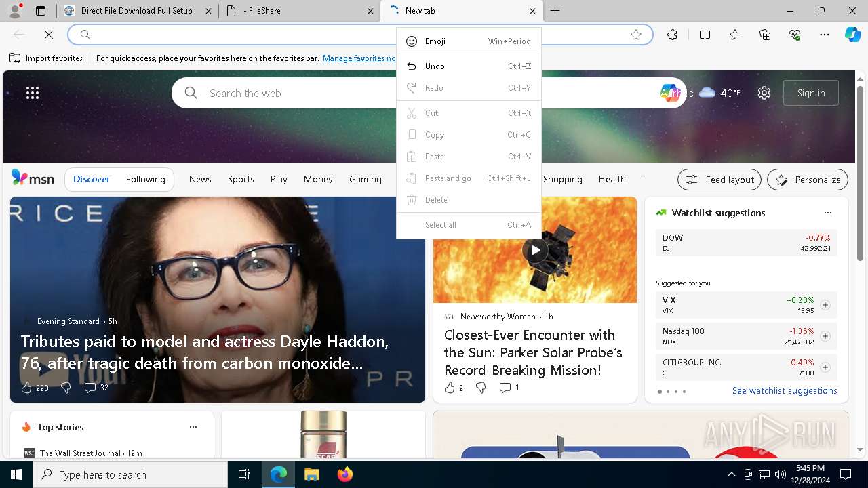Image resolution: width=868 pixels, height=488 pixels.
Task: Open the MSN app launcher grid
Action: (33, 93)
